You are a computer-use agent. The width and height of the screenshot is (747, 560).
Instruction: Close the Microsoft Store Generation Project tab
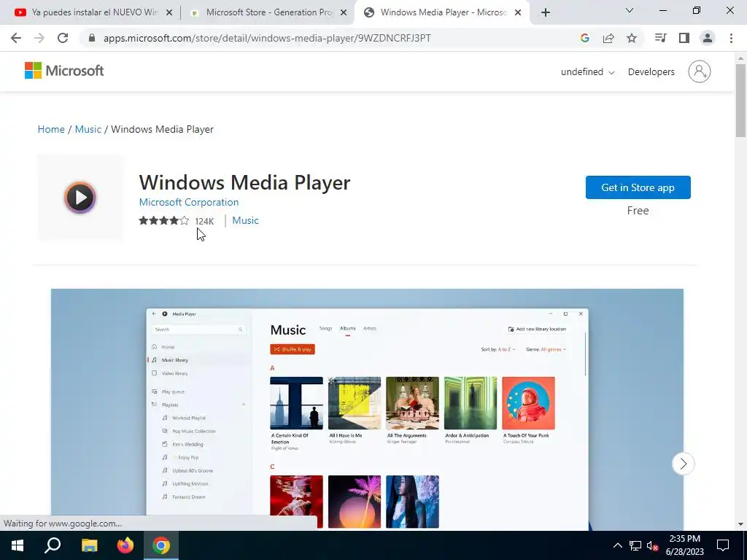coord(344,13)
